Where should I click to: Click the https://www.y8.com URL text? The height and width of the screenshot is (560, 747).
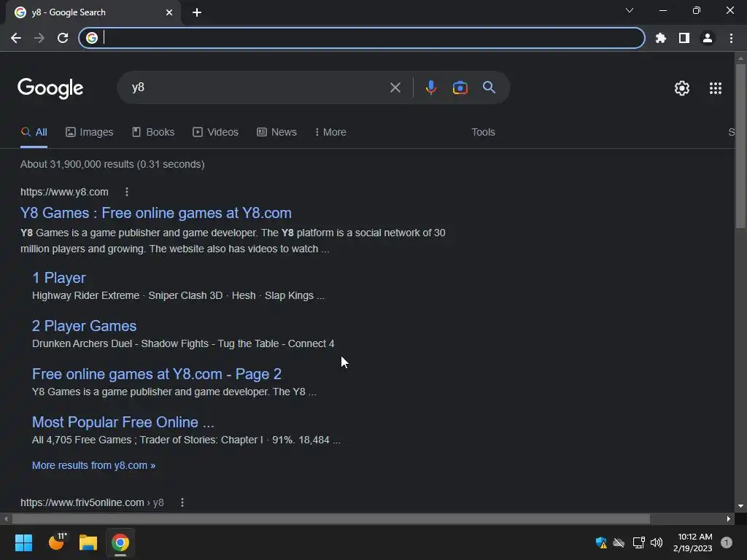(x=64, y=192)
